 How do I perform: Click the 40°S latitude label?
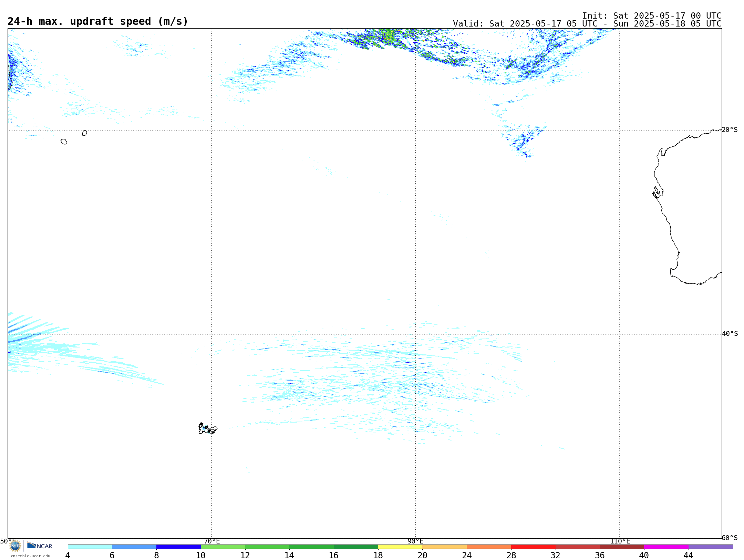coord(730,334)
